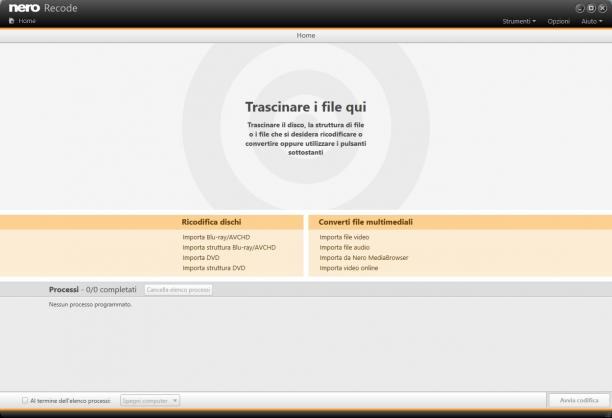Click Importa struttura DVD
Image resolution: width=612 pixels, height=418 pixels.
(214, 268)
